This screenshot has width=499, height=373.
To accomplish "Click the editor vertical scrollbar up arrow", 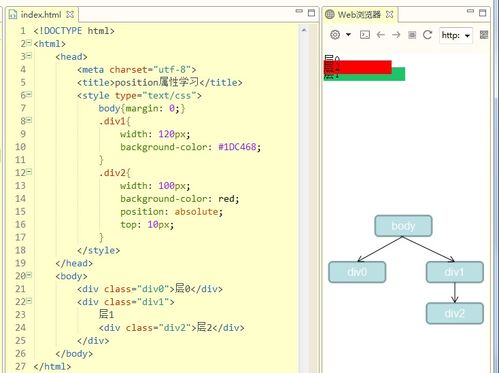I will point(304,30).
